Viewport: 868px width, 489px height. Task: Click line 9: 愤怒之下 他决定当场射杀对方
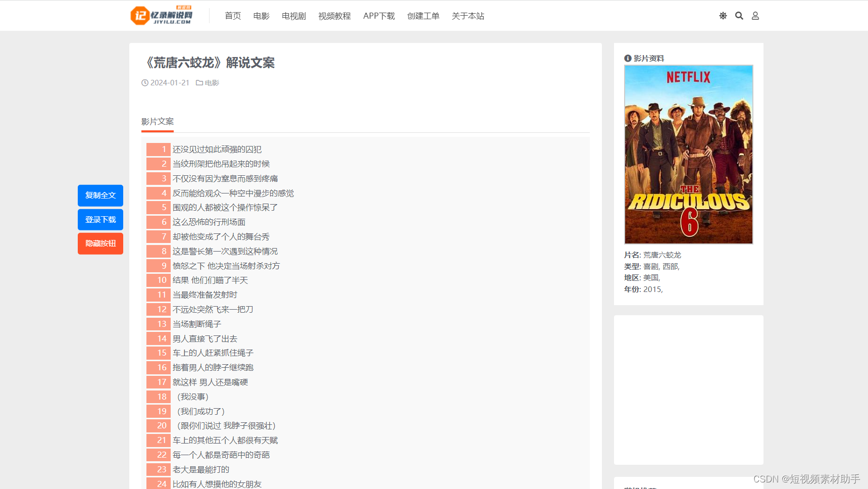226,266
